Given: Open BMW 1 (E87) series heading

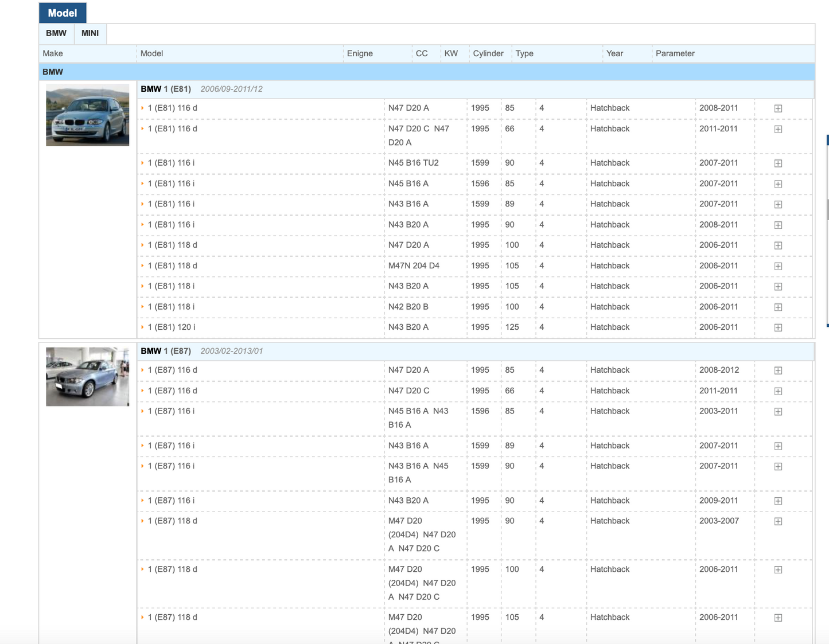Looking at the screenshot, I should coord(166,351).
